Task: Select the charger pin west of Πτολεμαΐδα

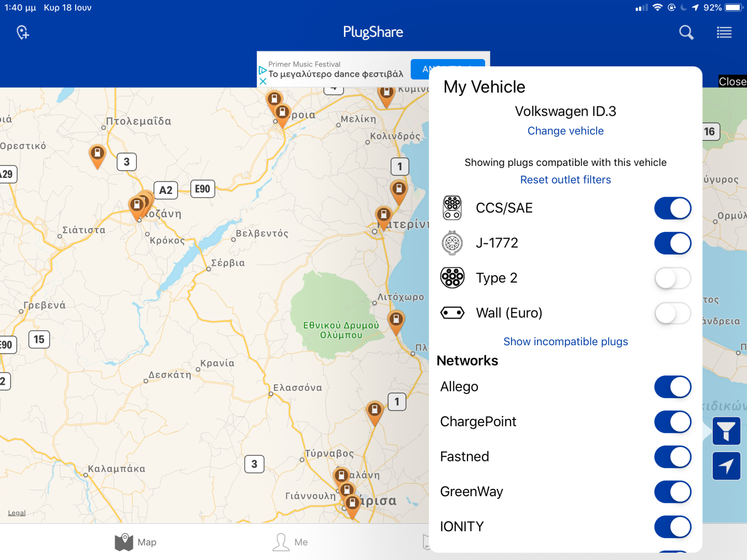Action: pos(98,156)
